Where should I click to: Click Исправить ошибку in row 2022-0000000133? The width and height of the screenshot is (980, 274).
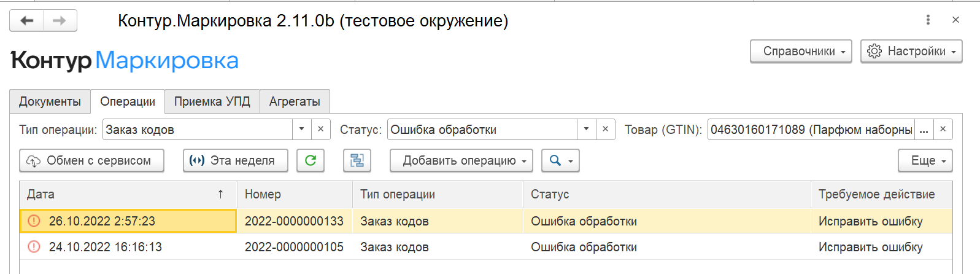[870, 221]
